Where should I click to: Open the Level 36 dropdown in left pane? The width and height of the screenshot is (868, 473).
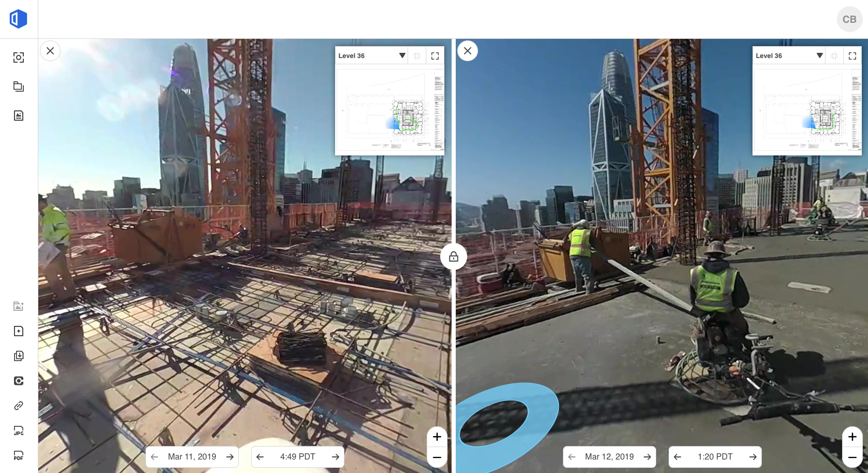tap(402, 56)
